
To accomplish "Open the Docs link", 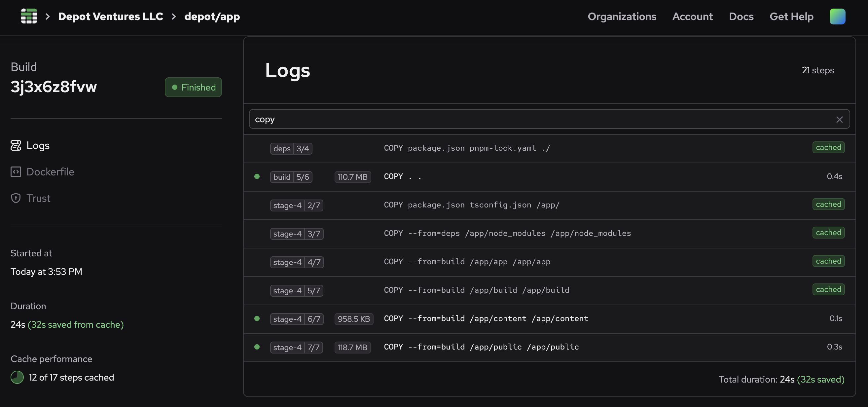I will click(x=741, y=17).
